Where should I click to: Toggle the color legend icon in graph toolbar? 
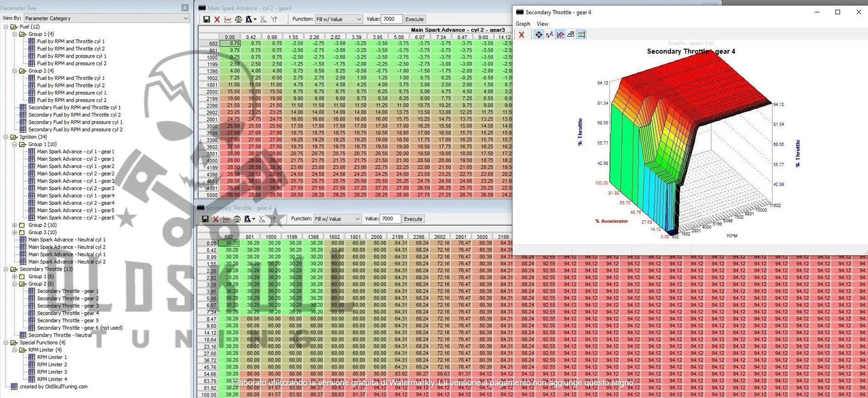(x=581, y=35)
